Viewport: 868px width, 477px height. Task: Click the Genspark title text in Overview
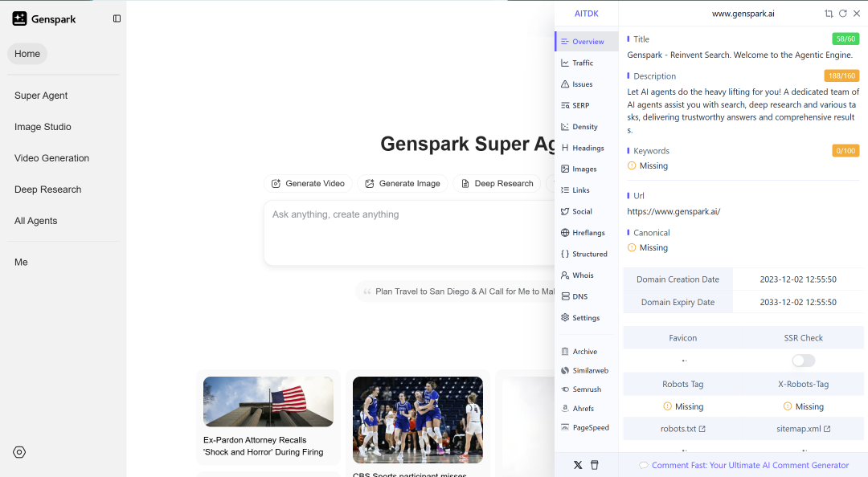pos(740,55)
